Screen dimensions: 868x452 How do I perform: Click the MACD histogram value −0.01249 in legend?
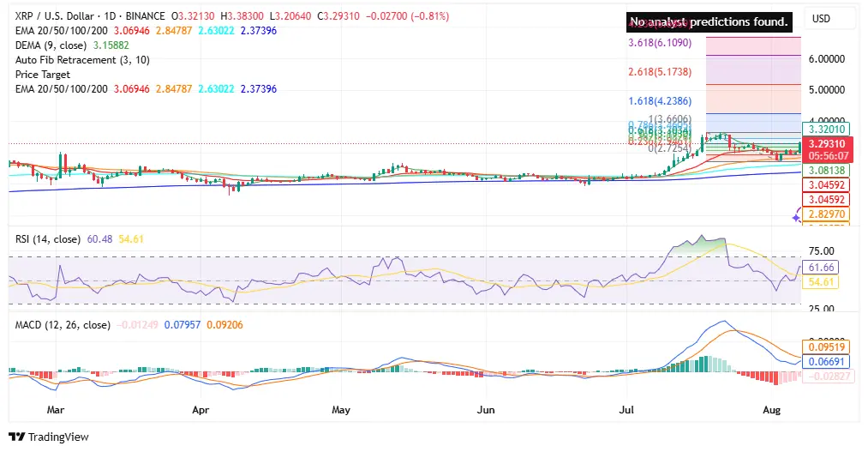[137, 325]
